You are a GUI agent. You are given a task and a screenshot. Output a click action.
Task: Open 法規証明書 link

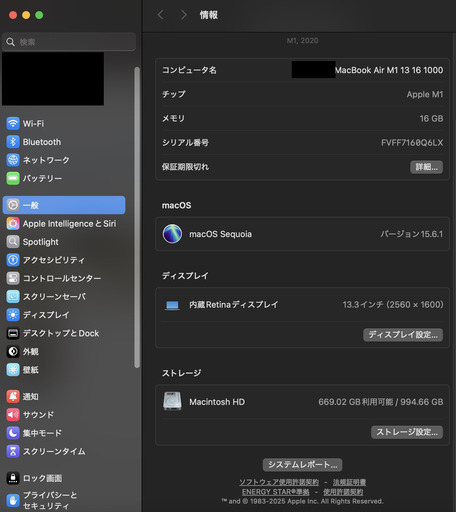coord(349,482)
